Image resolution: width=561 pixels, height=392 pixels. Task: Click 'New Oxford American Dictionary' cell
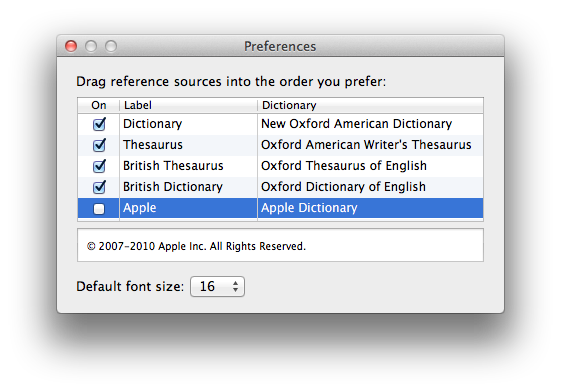click(x=370, y=124)
